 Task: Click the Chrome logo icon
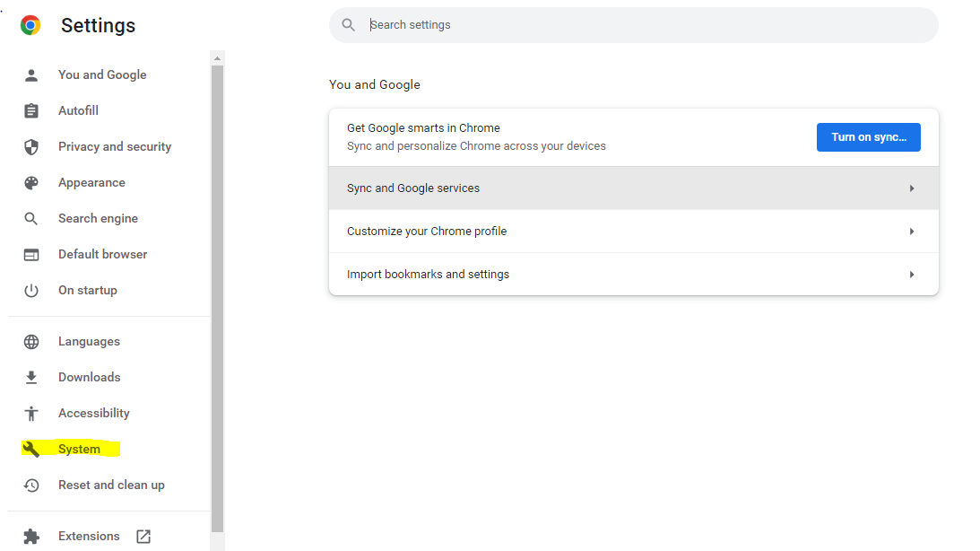30,25
